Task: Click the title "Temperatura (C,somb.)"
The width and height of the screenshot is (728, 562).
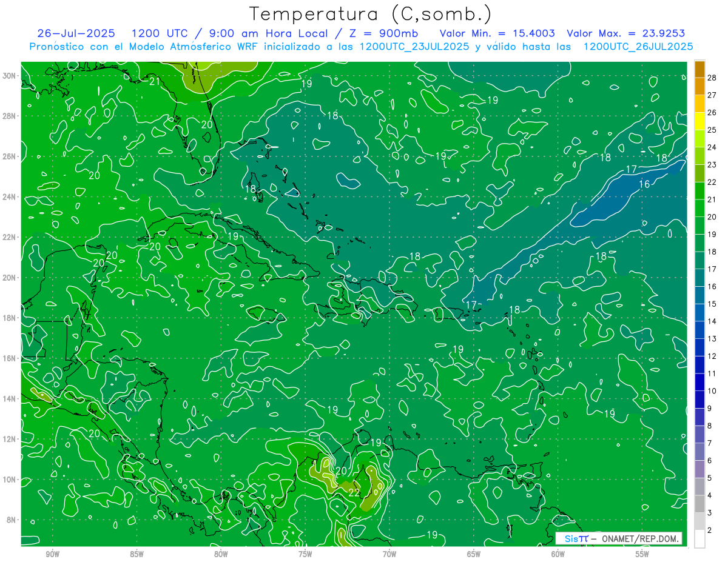Action: coord(370,15)
